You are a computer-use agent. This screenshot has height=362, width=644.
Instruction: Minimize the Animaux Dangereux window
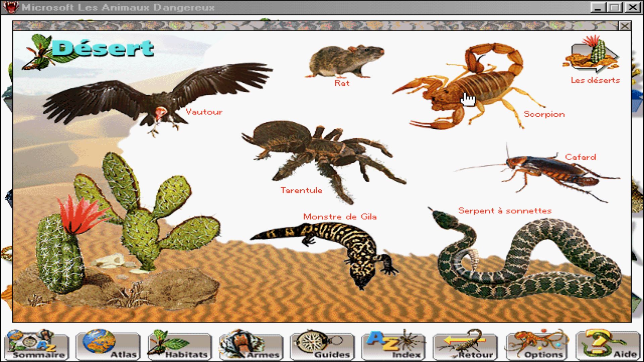pyautogui.click(x=597, y=7)
